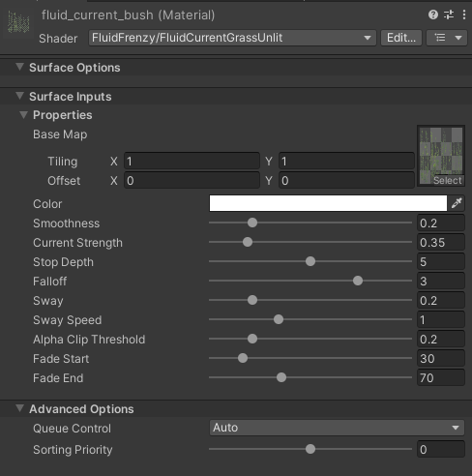The height and width of the screenshot is (476, 472).
Task: Click the Fade End slider handle
Action: point(281,377)
